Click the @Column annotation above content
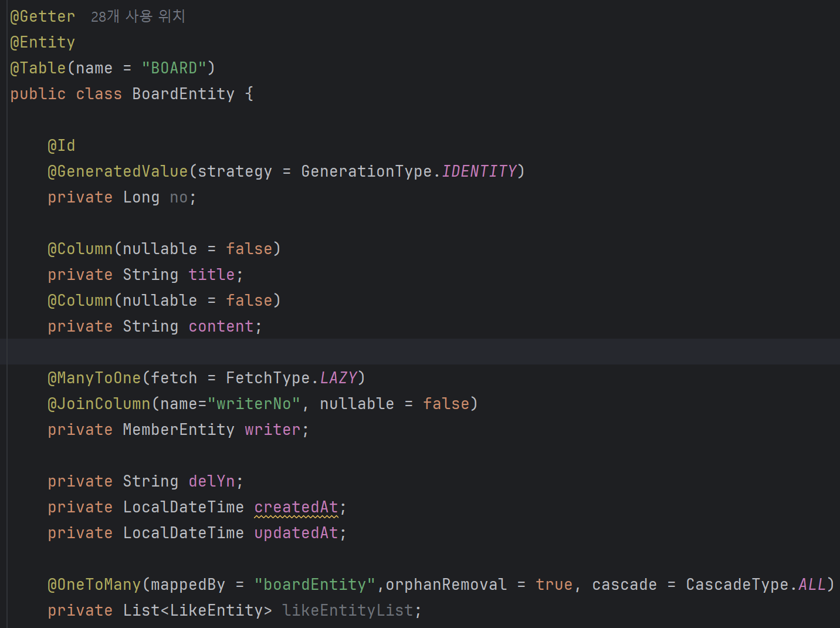The image size is (840, 628). point(80,301)
